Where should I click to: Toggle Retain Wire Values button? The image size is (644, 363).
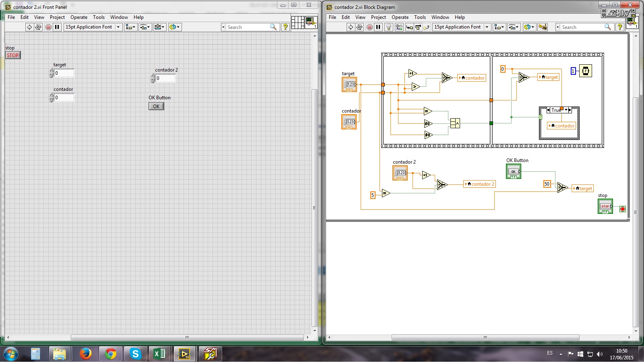coord(399,27)
